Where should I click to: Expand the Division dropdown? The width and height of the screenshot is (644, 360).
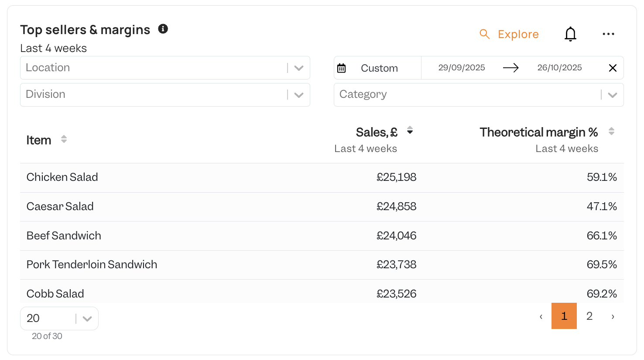(x=165, y=95)
